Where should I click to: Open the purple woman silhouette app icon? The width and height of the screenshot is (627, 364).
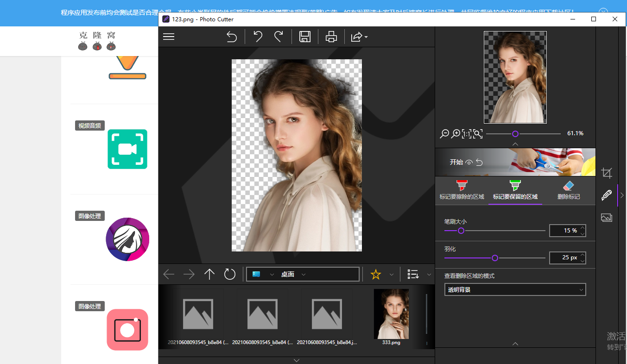click(127, 239)
